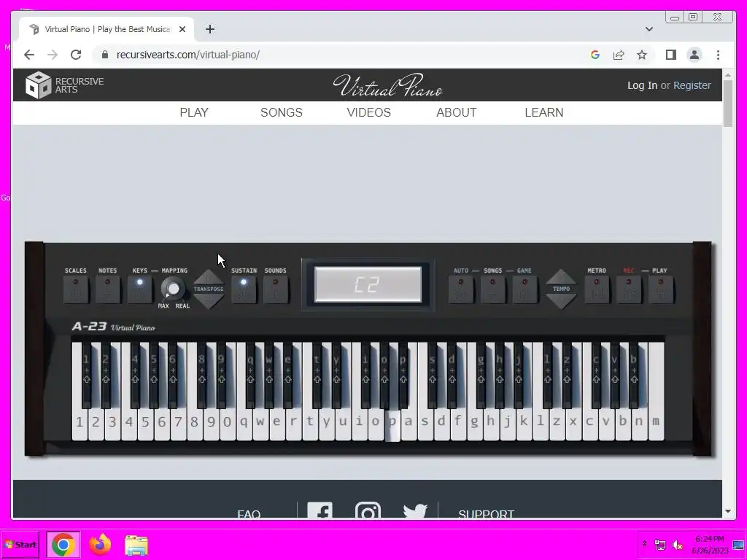
Task: Open the PLAY menu item
Action: pyautogui.click(x=194, y=112)
